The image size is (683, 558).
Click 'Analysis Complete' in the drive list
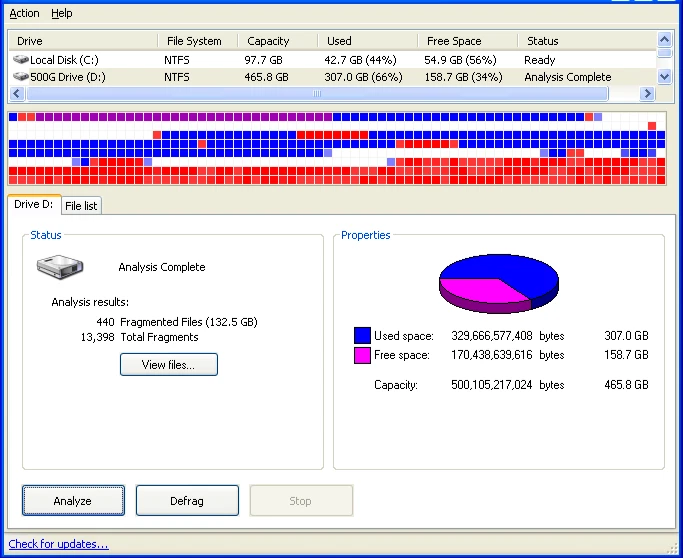568,77
